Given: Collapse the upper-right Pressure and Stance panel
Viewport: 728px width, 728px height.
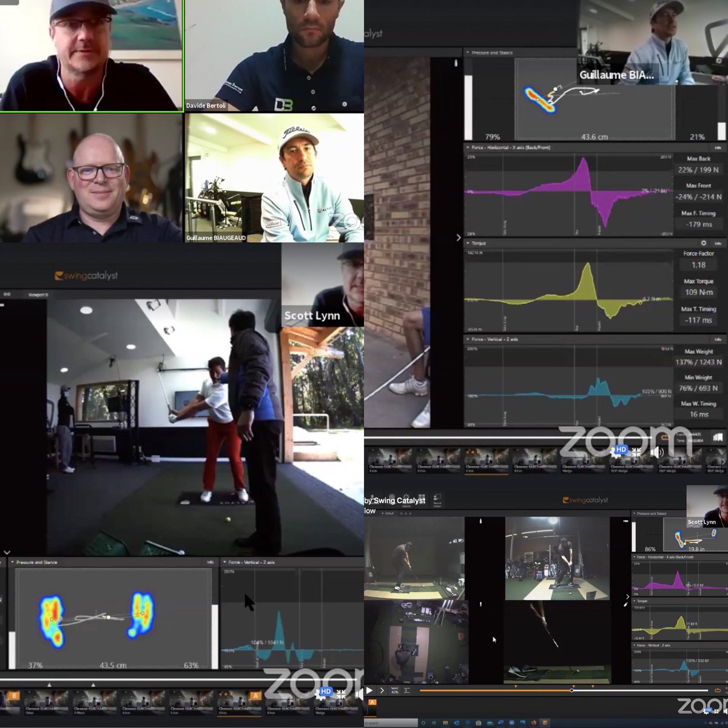Looking at the screenshot, I should click(x=468, y=53).
